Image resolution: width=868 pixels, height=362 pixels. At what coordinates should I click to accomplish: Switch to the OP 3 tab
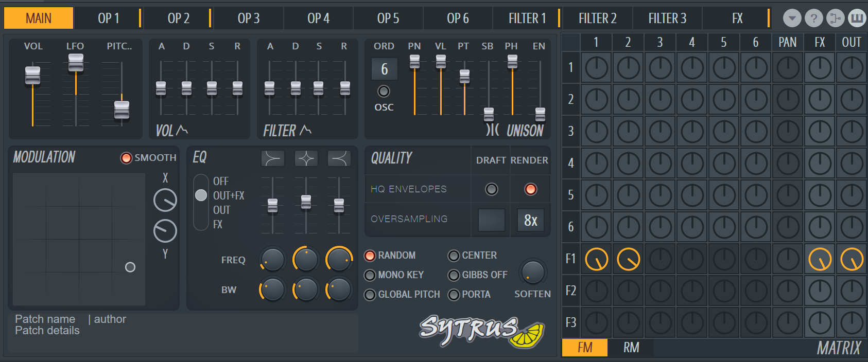coord(249,19)
